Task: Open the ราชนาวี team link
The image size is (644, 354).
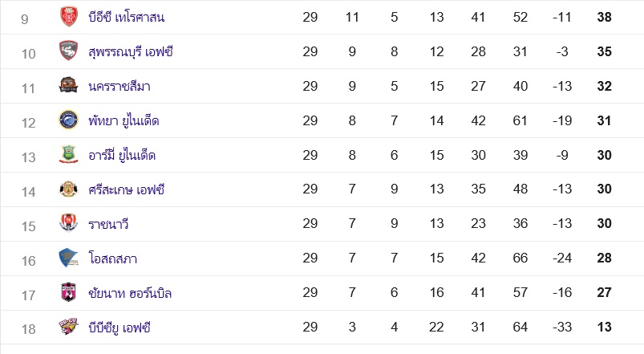Action: point(108,224)
